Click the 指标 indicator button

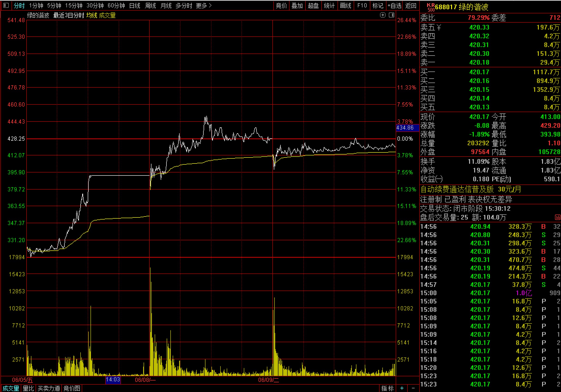[x=388, y=388]
